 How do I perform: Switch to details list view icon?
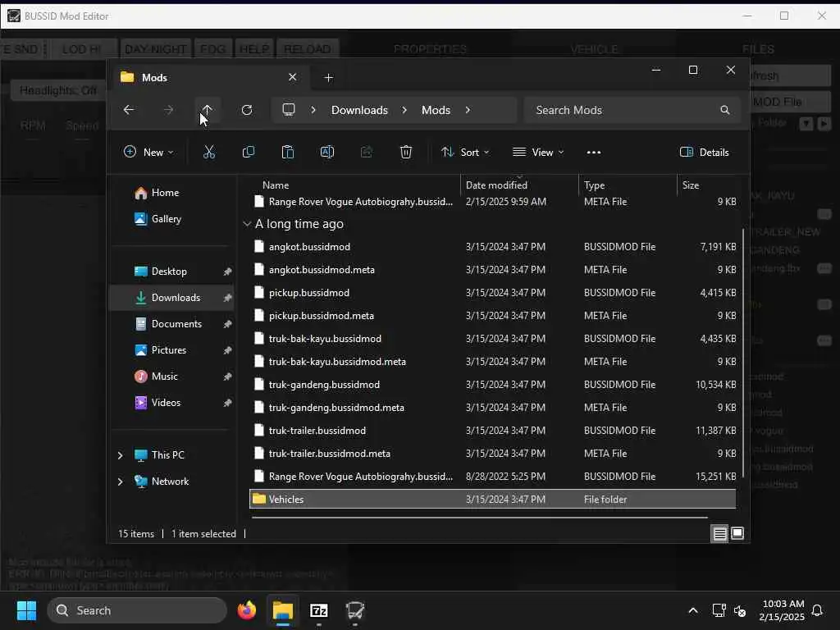click(719, 533)
